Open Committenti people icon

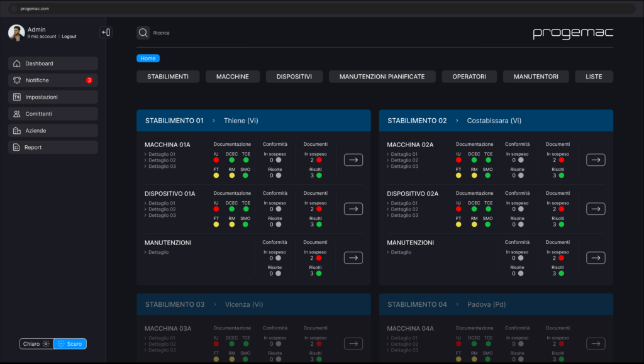pyautogui.click(x=17, y=114)
